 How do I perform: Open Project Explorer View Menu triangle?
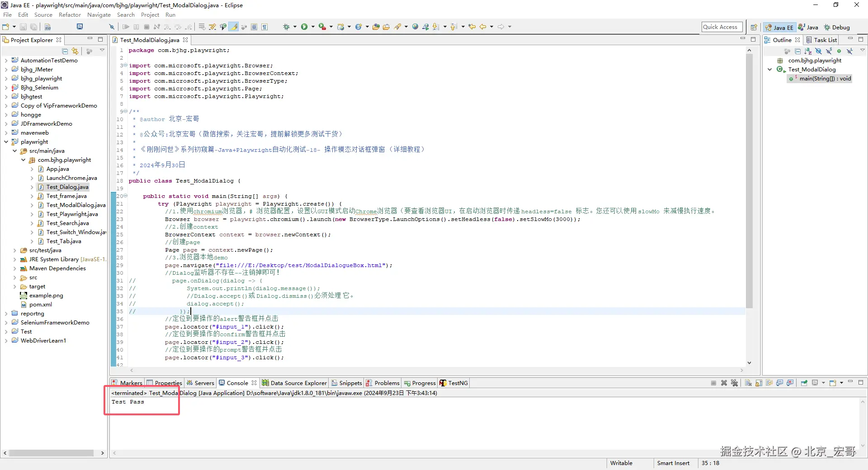pyautogui.click(x=102, y=51)
